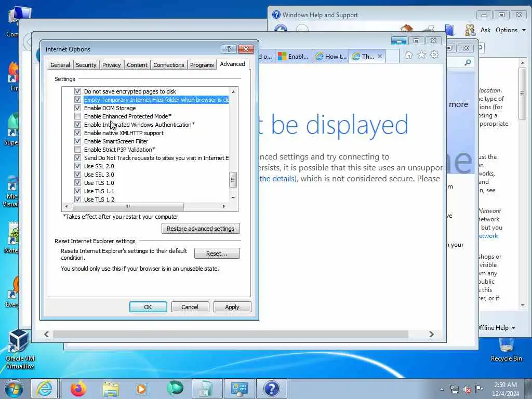Uncheck Do not save encrypted pages to disk
Viewport: 532px width, 399px height.
[x=78, y=91]
